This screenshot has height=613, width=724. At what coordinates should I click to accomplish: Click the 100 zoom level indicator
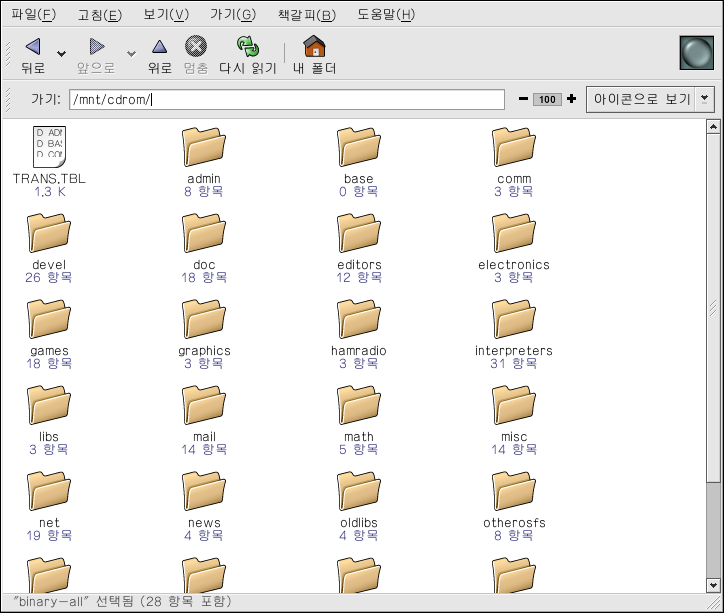(x=547, y=99)
